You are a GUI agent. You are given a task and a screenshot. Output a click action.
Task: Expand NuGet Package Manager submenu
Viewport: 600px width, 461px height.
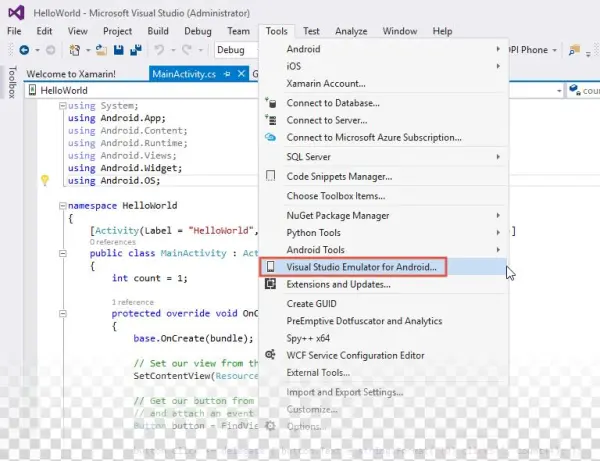tap(384, 215)
